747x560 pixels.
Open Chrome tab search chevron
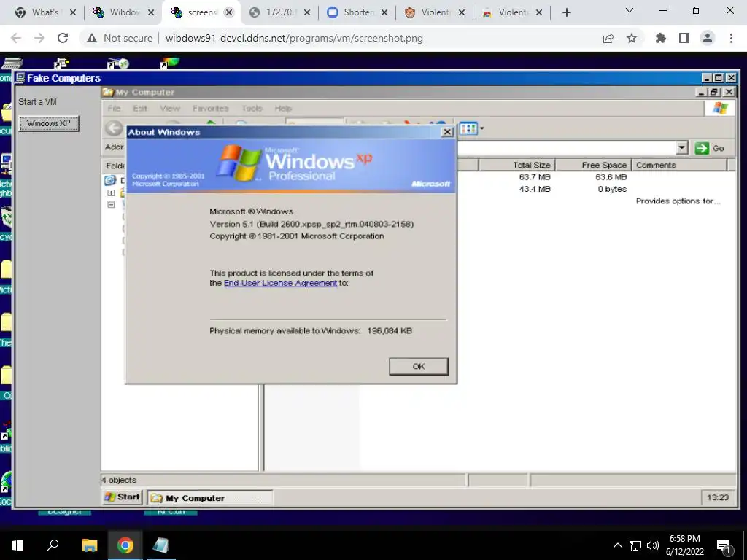(x=630, y=10)
